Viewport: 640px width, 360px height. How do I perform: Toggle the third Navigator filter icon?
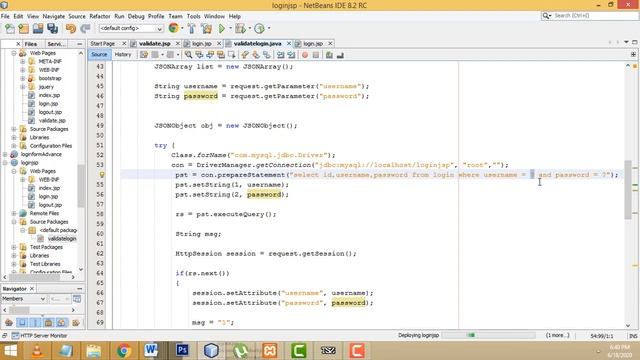click(35, 323)
